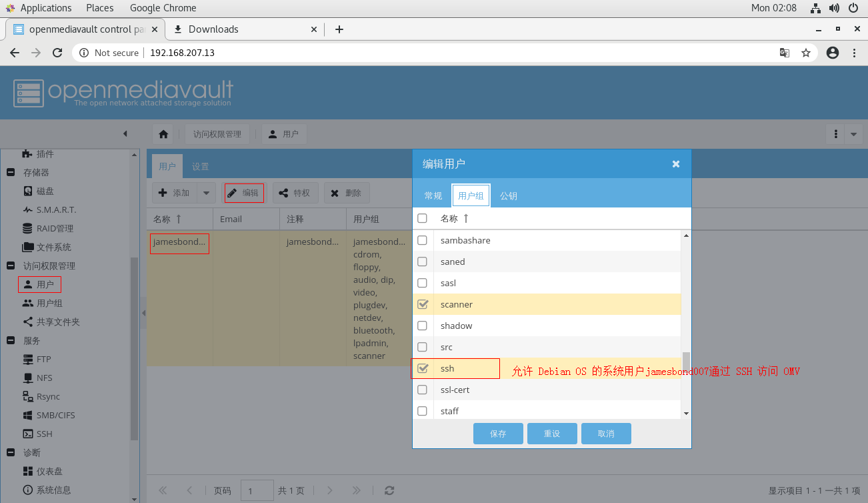Open the Google Translate icon in address bar
The width and height of the screenshot is (868, 503).
tap(785, 53)
